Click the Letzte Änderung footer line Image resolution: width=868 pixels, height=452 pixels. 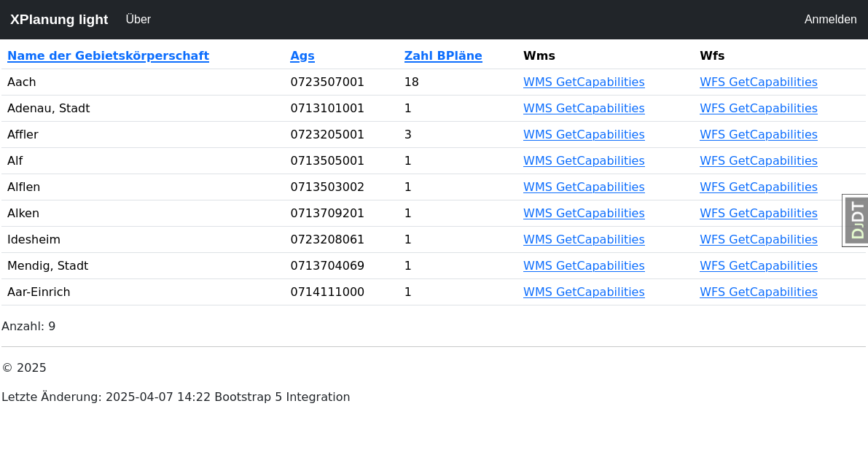tap(176, 397)
